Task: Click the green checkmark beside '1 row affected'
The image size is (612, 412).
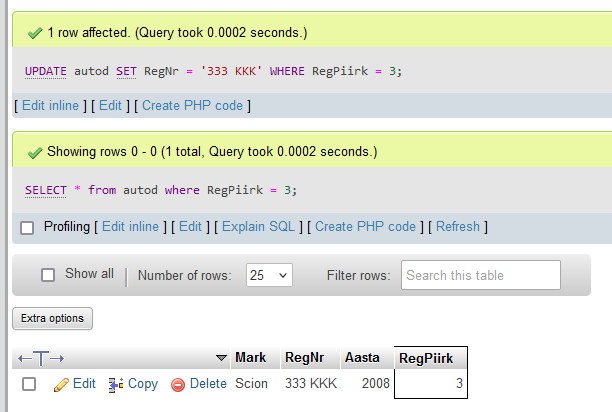Action: pyautogui.click(x=33, y=33)
